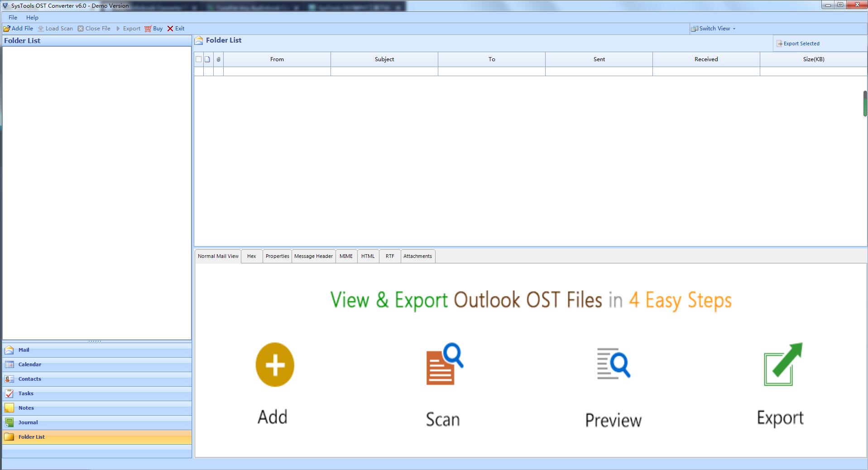Image resolution: width=868 pixels, height=470 pixels.
Task: Click the Preview list magnifier icon
Action: click(614, 363)
